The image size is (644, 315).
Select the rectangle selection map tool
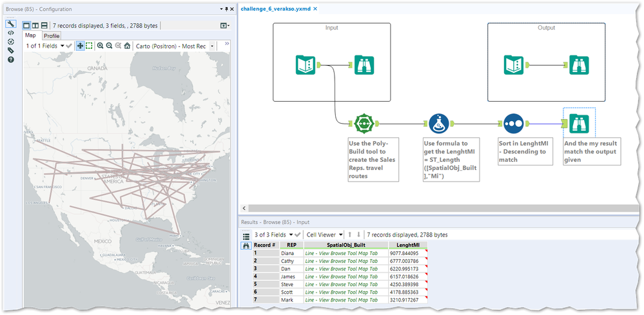click(x=89, y=46)
